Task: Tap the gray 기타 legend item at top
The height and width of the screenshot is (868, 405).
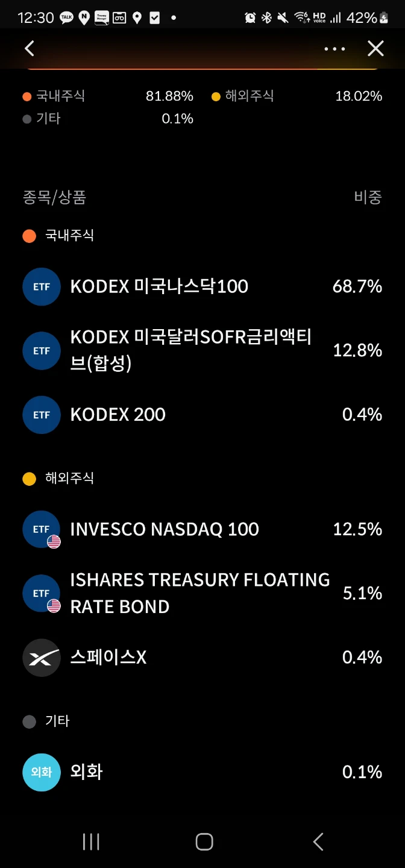Action: pos(42,119)
